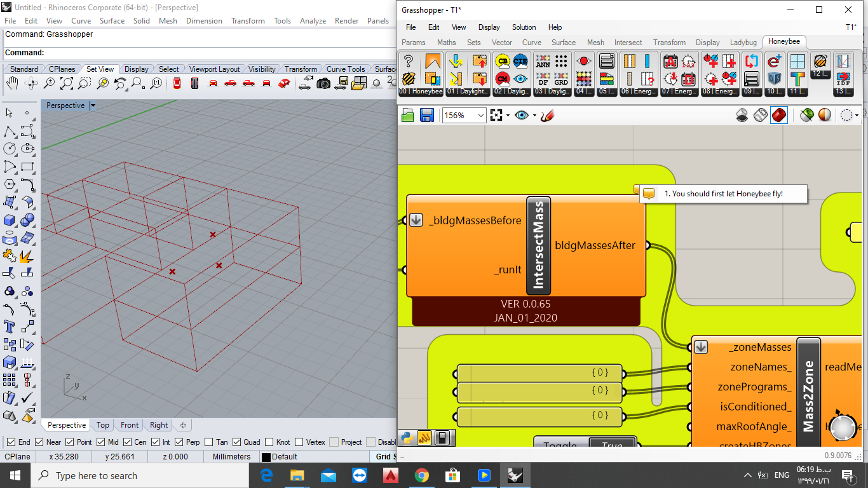Select the Circle tool in Rhino sidebar
The image size is (868, 488).
coord(10,149)
